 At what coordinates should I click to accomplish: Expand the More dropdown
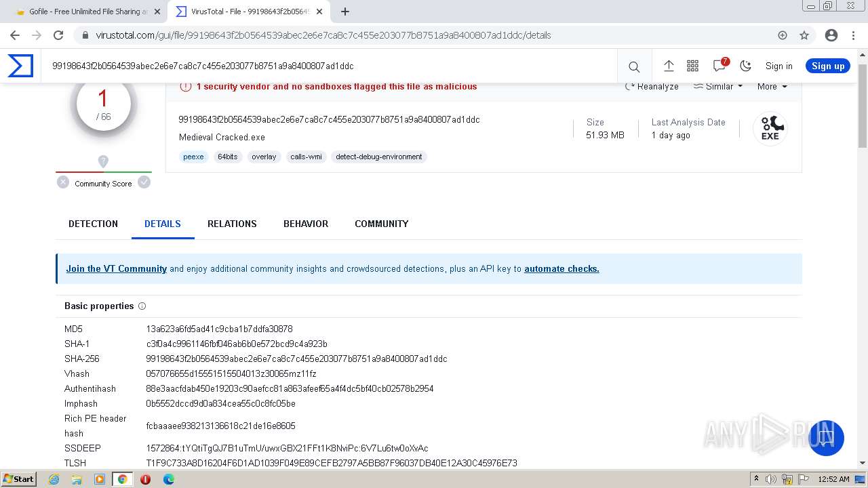coord(772,86)
